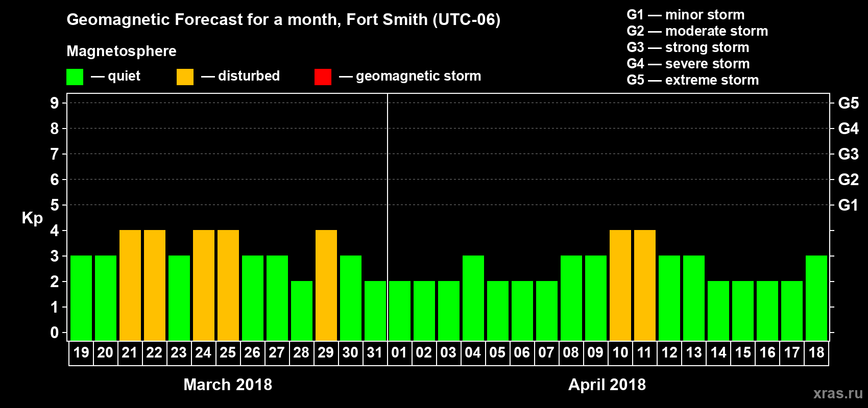The height and width of the screenshot is (408, 868).
Task: Select the green bar for April 04
Action: click(473, 298)
